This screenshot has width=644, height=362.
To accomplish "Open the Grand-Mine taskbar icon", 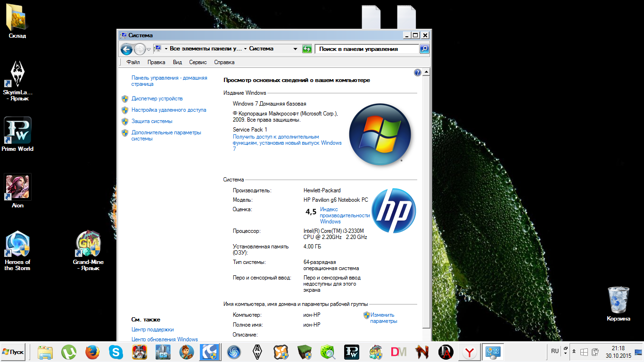I will click(375, 352).
